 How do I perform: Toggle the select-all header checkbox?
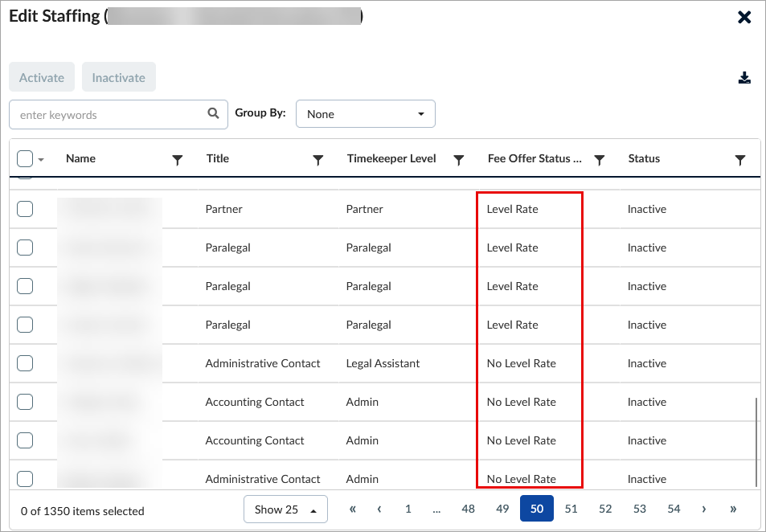(25, 159)
